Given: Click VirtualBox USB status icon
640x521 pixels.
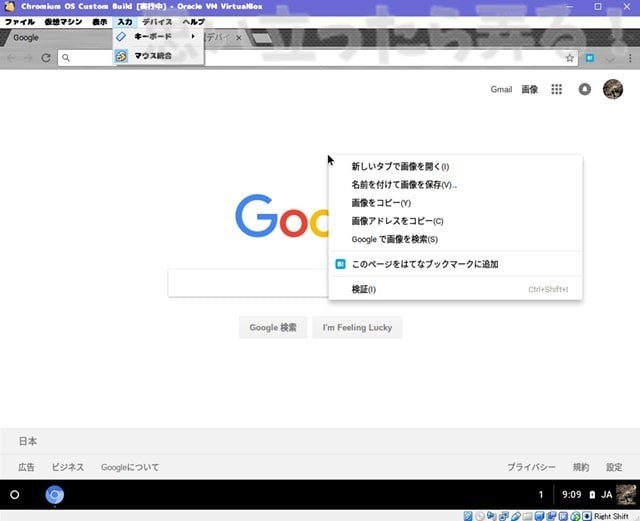Looking at the screenshot, I should [x=516, y=516].
